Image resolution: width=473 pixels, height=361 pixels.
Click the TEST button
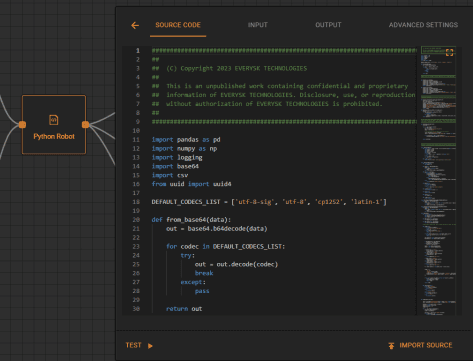(133, 345)
